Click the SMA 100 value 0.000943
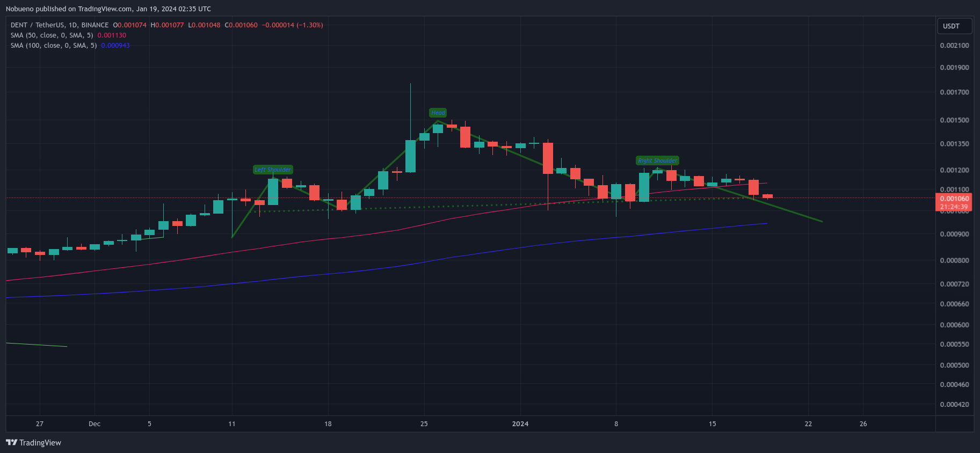The width and height of the screenshot is (980, 453). click(x=115, y=46)
